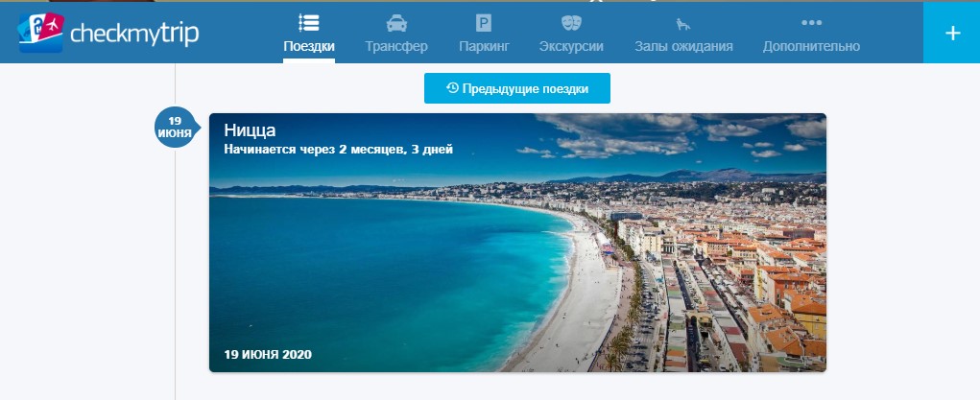
Task: Go to the Паркинг section label
Action: pos(484,46)
